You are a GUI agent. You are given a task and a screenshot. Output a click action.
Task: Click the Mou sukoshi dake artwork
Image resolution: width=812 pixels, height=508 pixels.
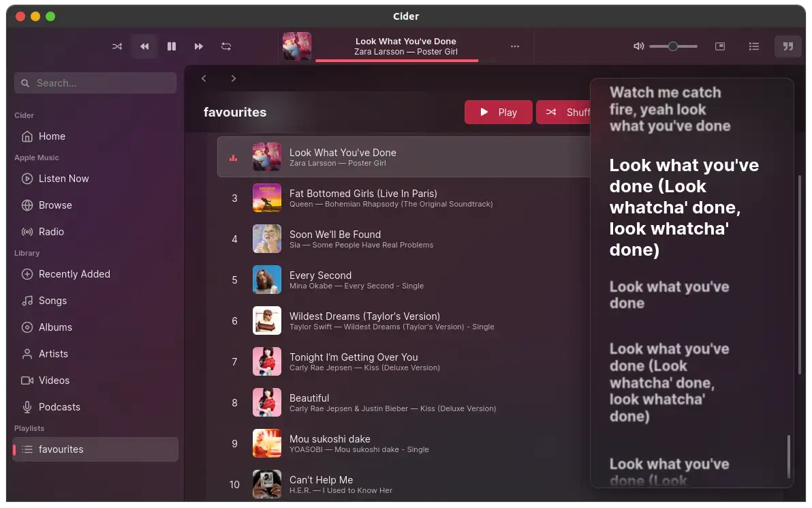[267, 444]
